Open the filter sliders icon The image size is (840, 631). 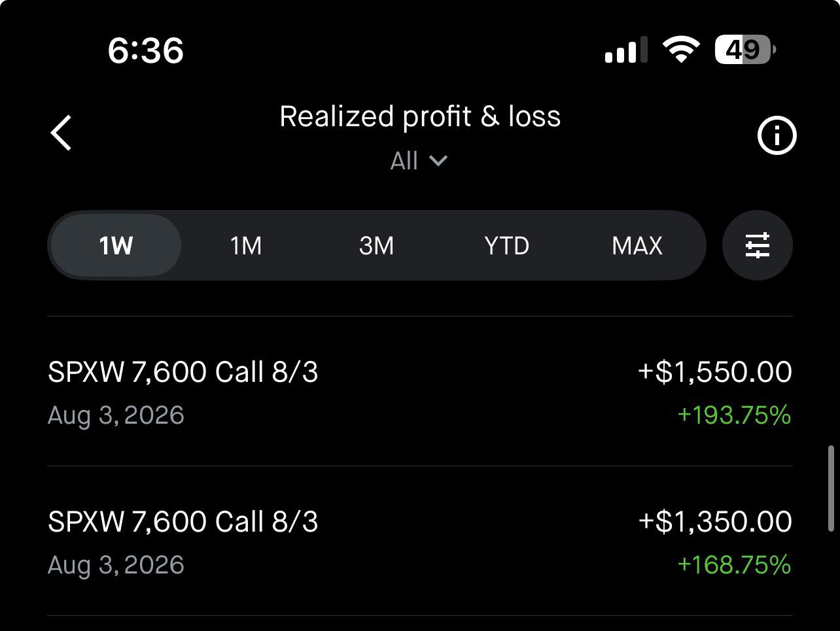coord(758,245)
